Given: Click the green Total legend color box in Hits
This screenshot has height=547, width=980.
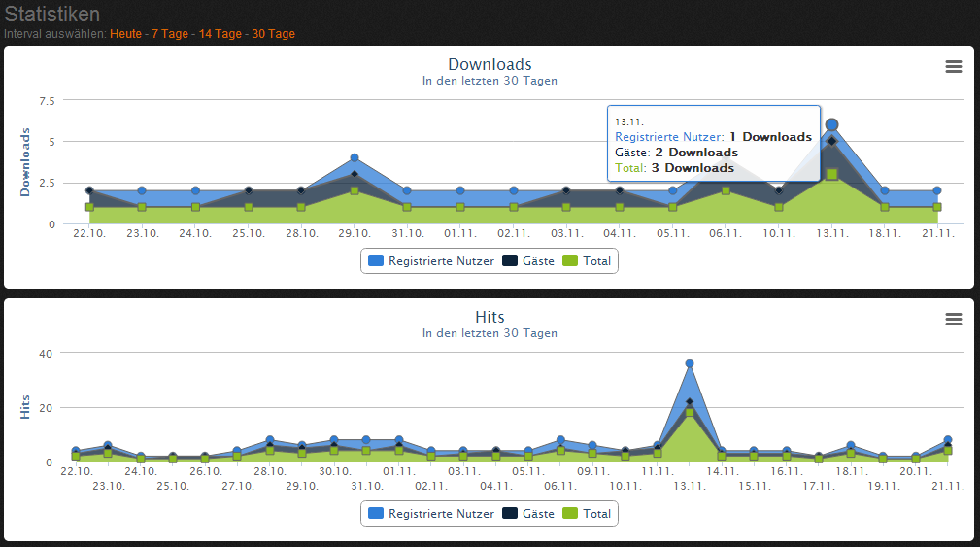Looking at the screenshot, I should [570, 513].
